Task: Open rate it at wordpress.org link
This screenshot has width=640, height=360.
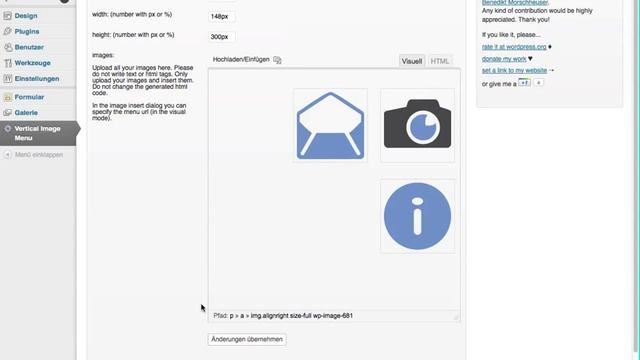Action: pyautogui.click(x=514, y=47)
